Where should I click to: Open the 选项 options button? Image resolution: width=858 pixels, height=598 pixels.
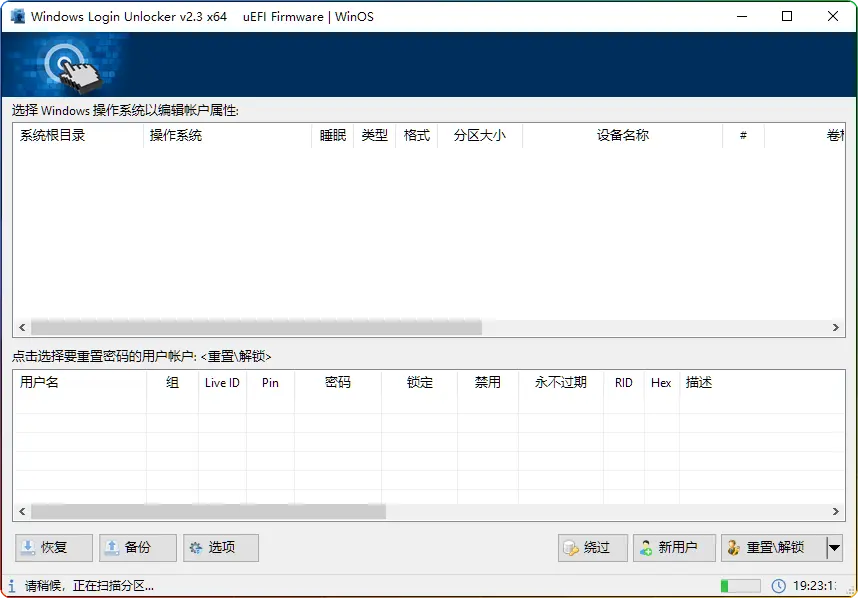[x=221, y=548]
